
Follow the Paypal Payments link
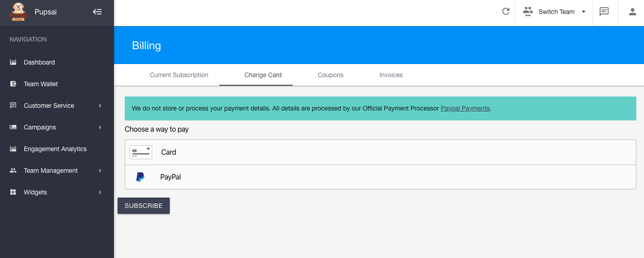tap(465, 108)
